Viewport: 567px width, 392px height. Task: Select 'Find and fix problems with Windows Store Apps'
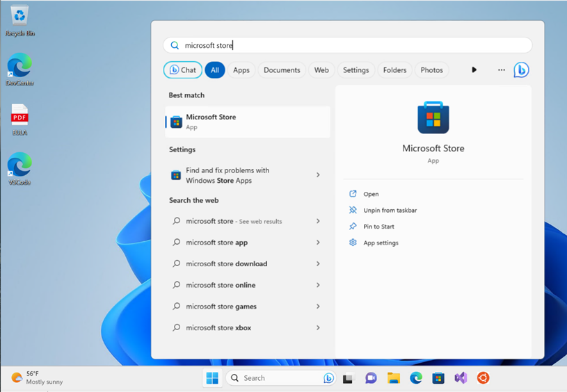coord(248,175)
